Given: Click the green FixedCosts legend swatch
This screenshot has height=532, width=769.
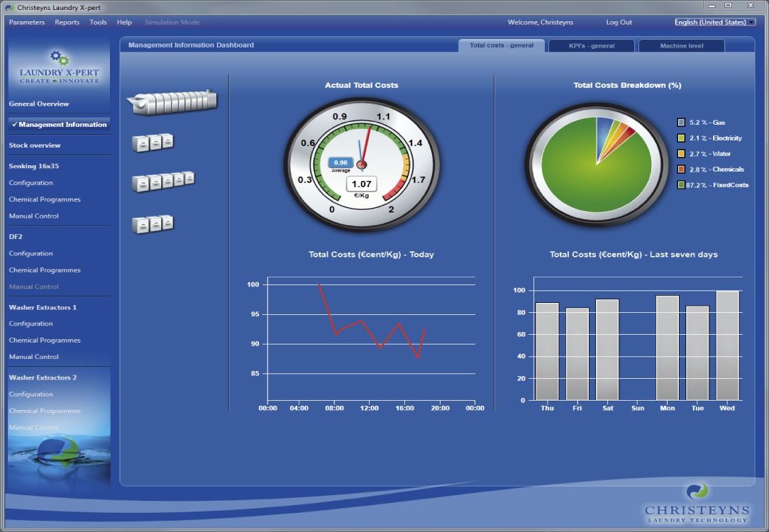Looking at the screenshot, I should coord(681,185).
